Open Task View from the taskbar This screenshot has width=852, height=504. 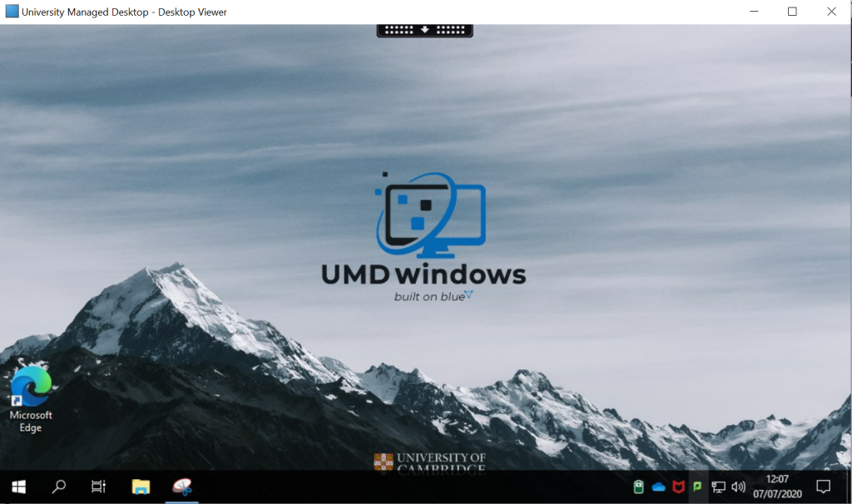(98, 487)
